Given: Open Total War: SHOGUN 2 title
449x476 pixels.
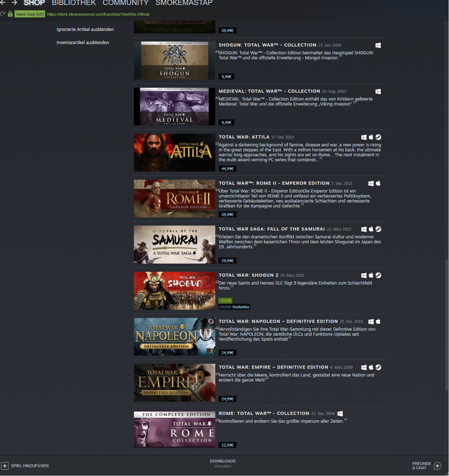Looking at the screenshot, I should point(249,275).
